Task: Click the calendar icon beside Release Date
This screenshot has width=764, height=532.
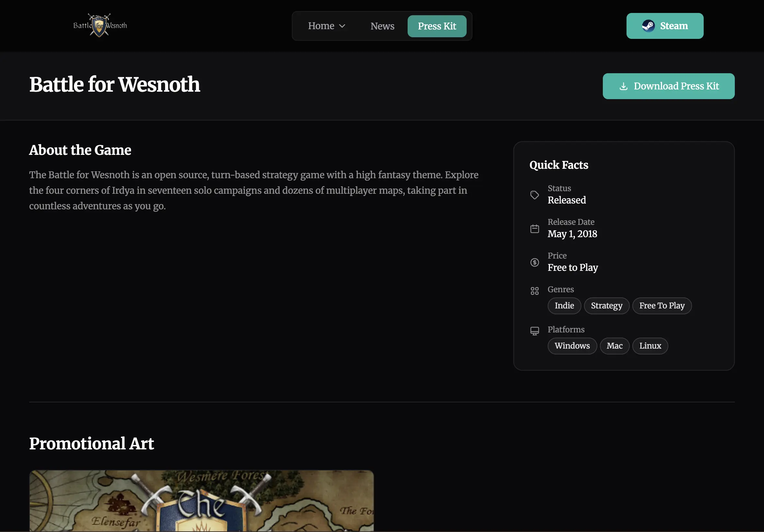Action: pos(534,229)
